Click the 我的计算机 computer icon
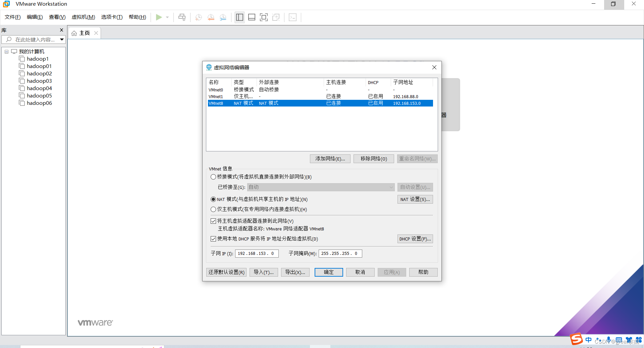Screen dimensions: 644x348 [14, 51]
